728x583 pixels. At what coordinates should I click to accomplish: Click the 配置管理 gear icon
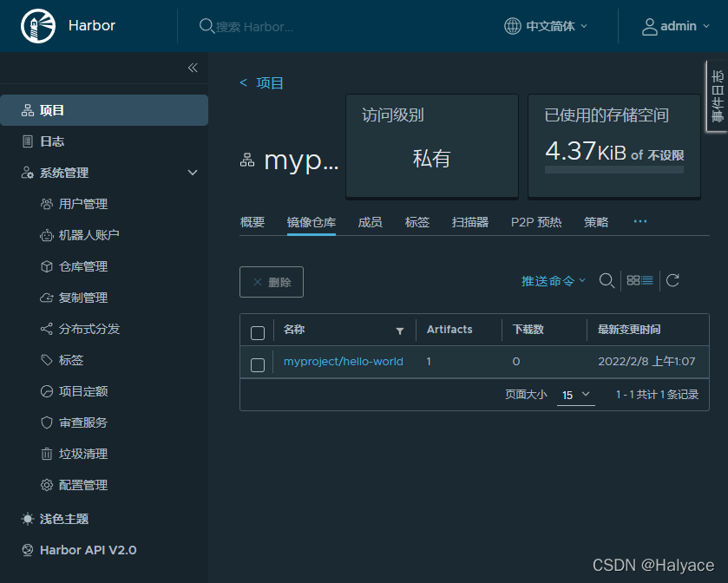pos(47,485)
